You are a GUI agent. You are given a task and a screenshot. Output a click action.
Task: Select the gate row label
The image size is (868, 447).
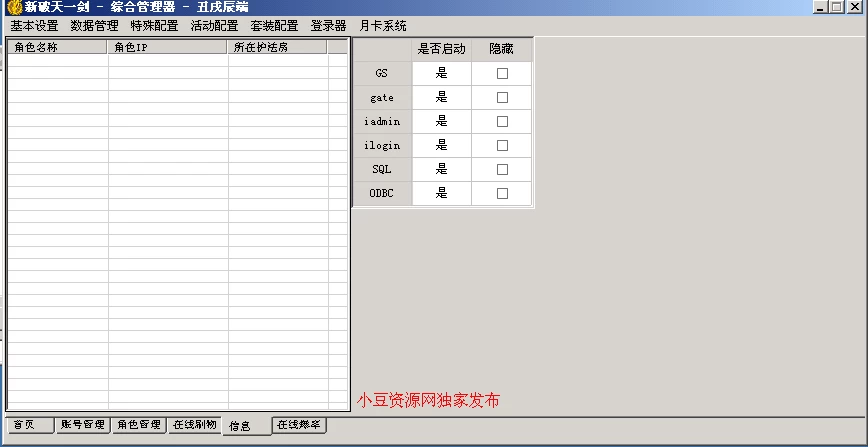(x=382, y=97)
